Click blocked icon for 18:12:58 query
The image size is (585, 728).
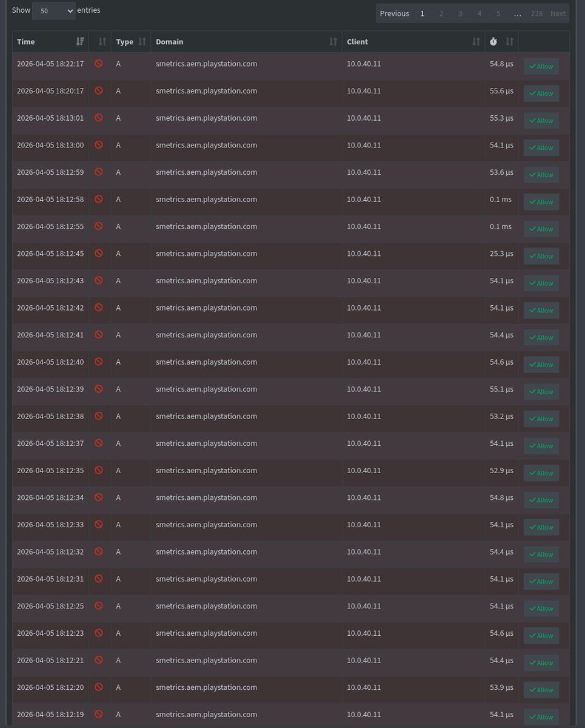coord(99,199)
